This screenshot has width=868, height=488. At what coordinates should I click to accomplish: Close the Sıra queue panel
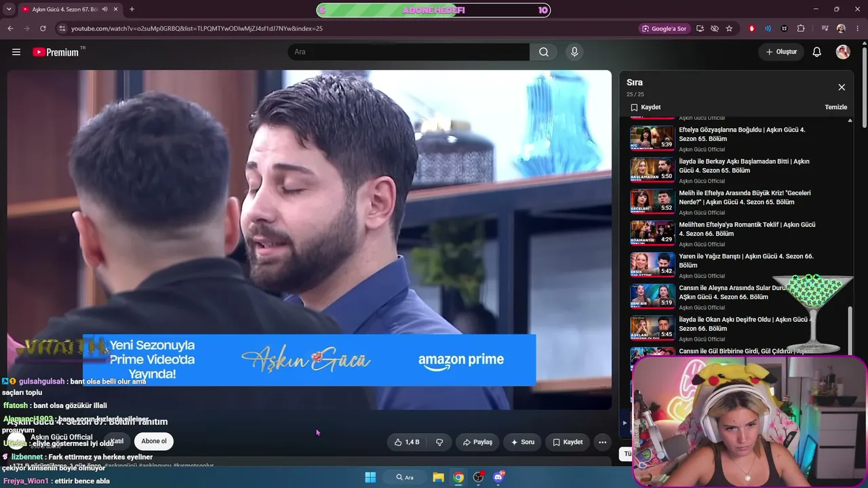point(842,87)
